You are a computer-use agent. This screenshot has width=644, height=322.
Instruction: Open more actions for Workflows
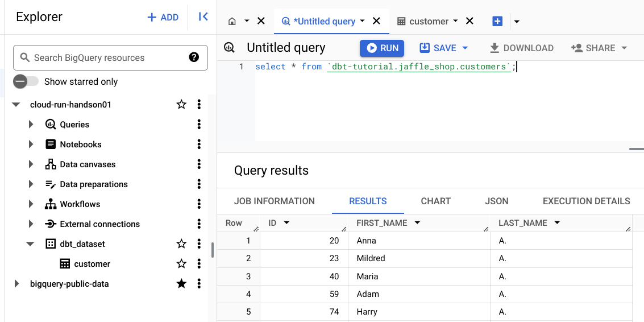tap(199, 204)
